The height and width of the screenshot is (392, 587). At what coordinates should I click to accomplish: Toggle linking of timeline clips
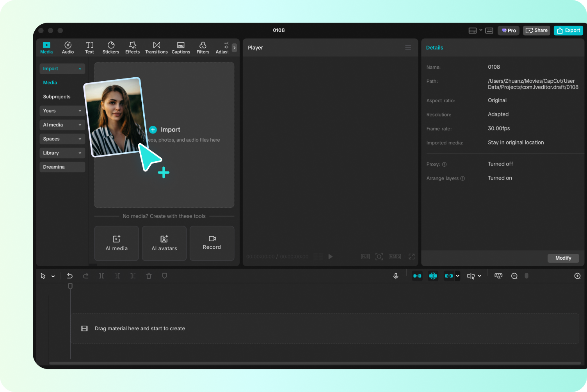pos(448,276)
